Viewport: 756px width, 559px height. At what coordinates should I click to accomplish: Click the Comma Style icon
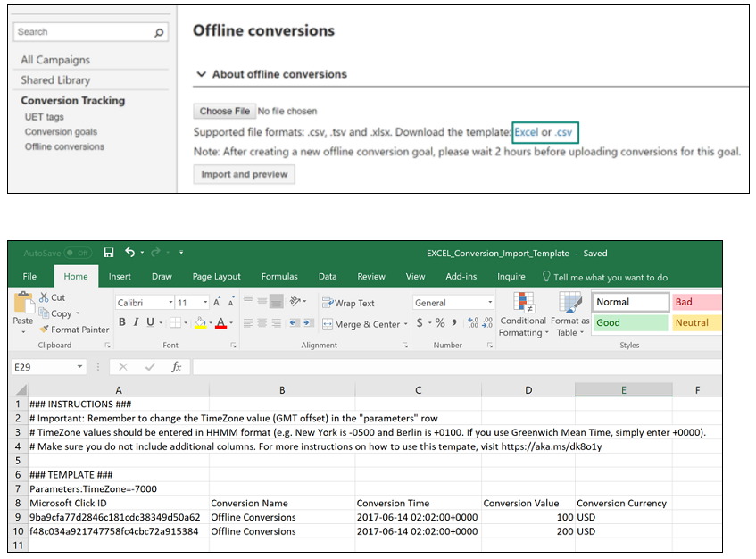453,322
